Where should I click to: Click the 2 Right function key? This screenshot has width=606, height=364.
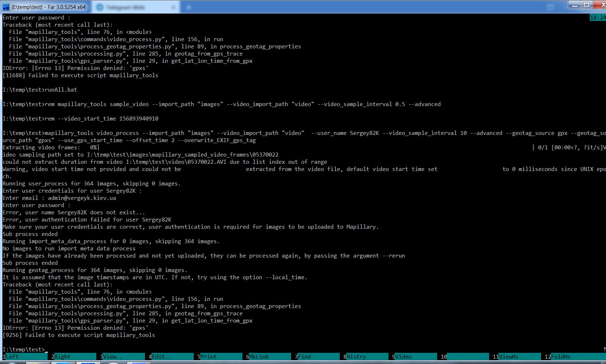(74, 356)
